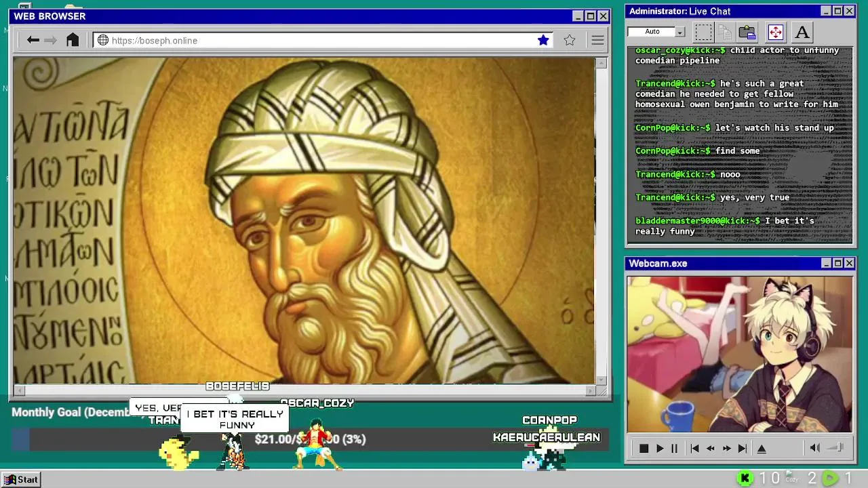868x488 pixels.
Task: Maximize the Web Browser window
Action: [x=591, y=16]
